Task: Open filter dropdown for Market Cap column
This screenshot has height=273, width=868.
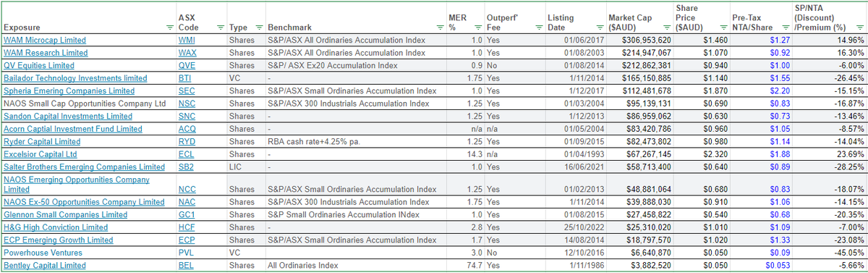Action: (667, 28)
